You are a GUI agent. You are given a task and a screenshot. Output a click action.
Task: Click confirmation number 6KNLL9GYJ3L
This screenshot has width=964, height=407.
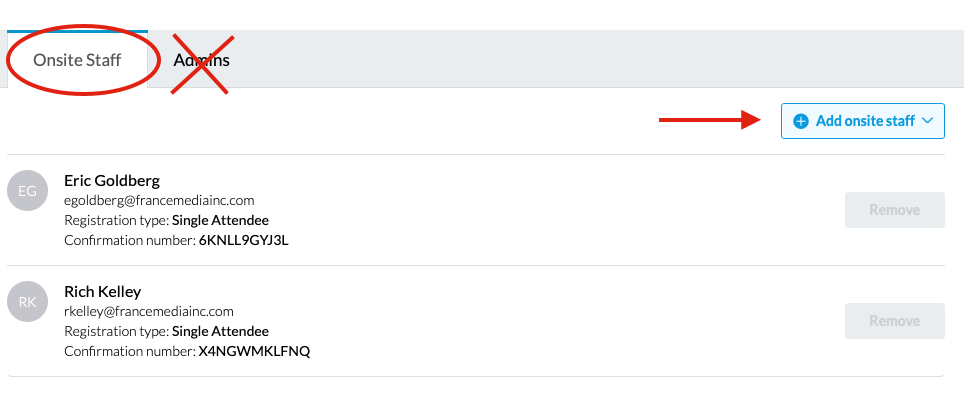pyautogui.click(x=243, y=240)
